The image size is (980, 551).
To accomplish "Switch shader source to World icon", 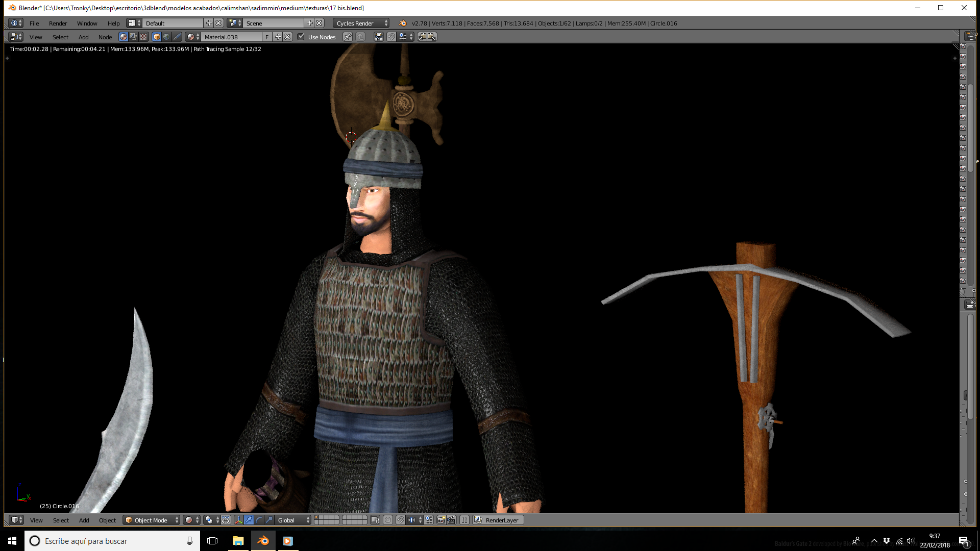I will pos(167,37).
